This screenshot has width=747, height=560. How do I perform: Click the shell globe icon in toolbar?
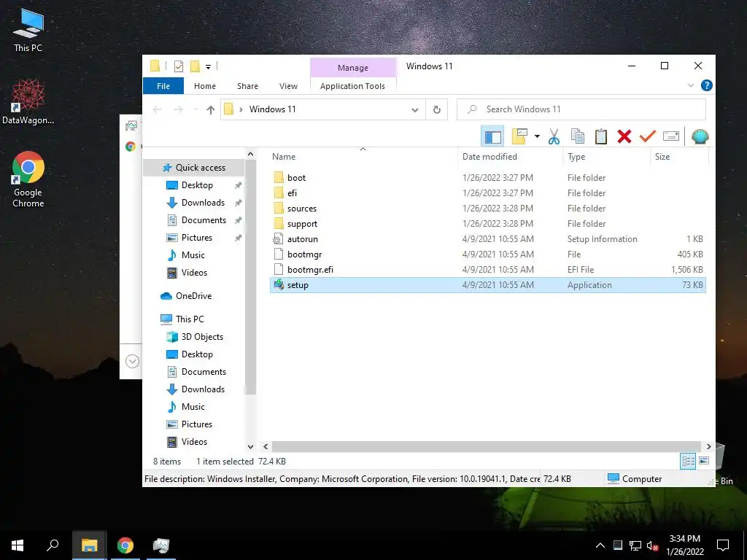pos(700,136)
